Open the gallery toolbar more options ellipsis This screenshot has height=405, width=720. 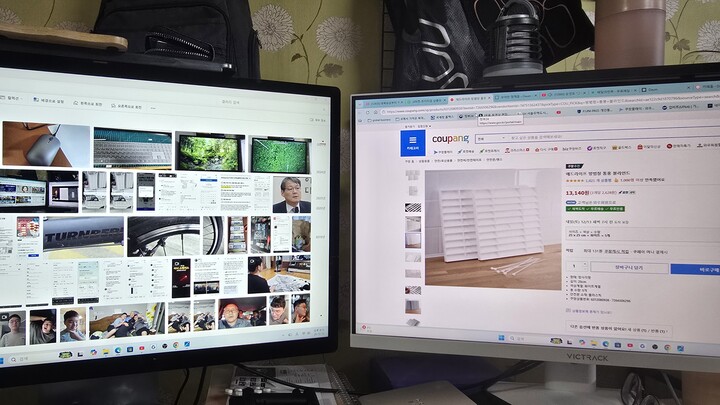pyautogui.click(x=154, y=109)
